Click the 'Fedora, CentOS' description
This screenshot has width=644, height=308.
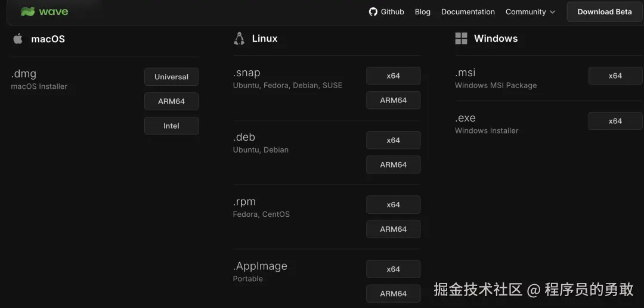(261, 214)
